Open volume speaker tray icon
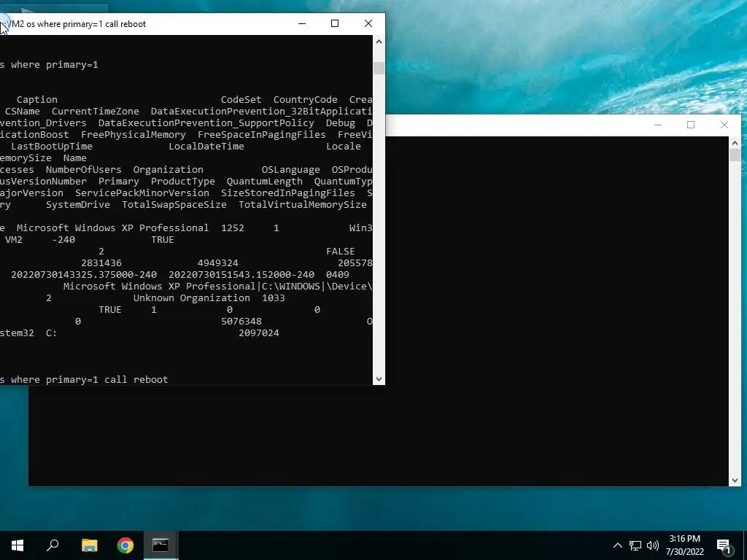The height and width of the screenshot is (560, 747). tap(653, 545)
